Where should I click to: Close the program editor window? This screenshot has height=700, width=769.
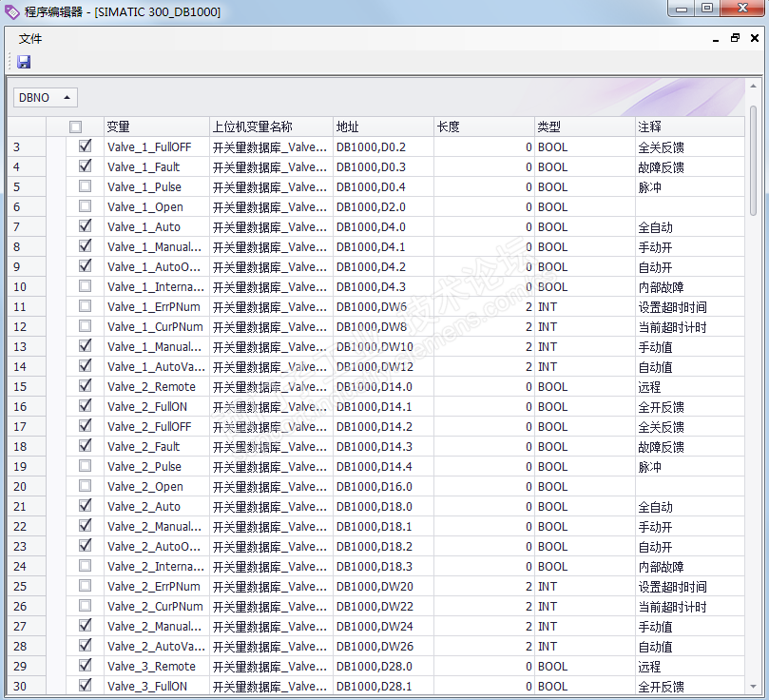(742, 9)
